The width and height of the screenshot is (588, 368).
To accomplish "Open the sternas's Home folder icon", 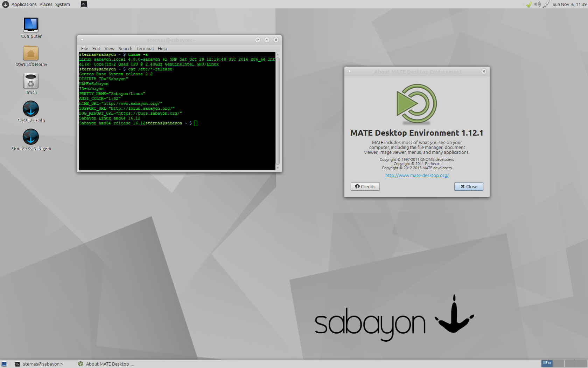I will click(x=31, y=53).
